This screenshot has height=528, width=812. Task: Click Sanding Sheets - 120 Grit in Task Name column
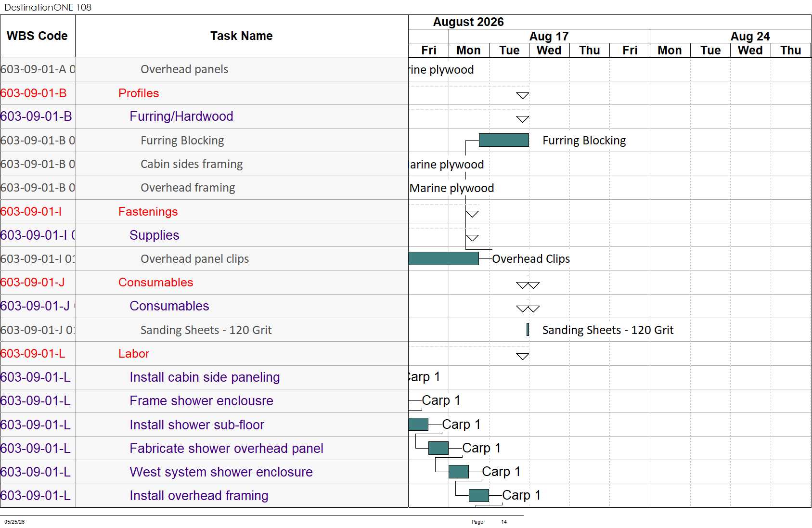[x=206, y=330]
